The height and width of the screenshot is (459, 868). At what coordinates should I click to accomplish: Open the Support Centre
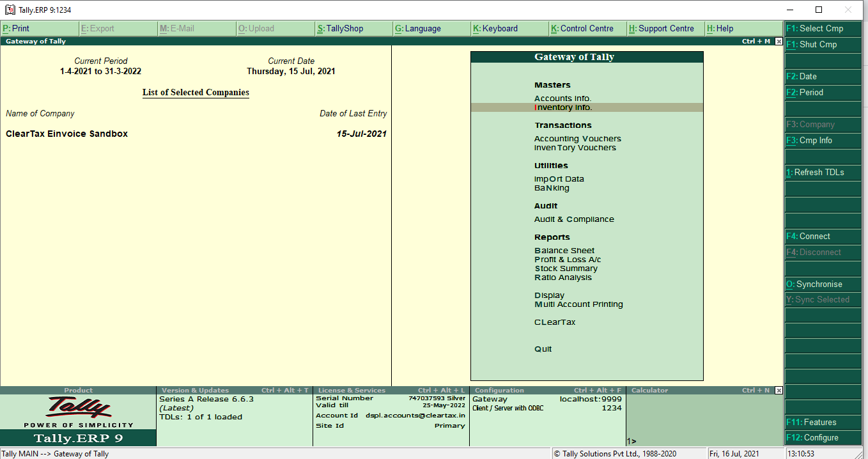[x=665, y=28]
